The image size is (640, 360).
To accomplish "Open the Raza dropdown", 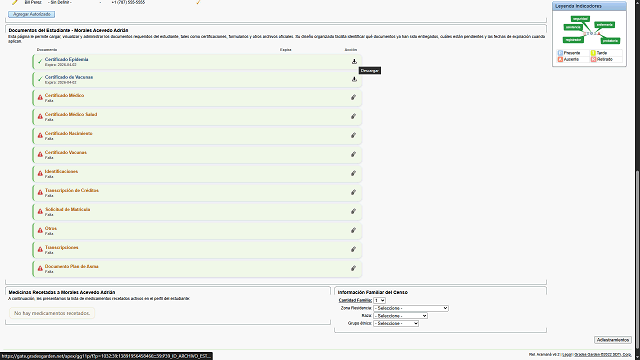I will pos(400,316).
